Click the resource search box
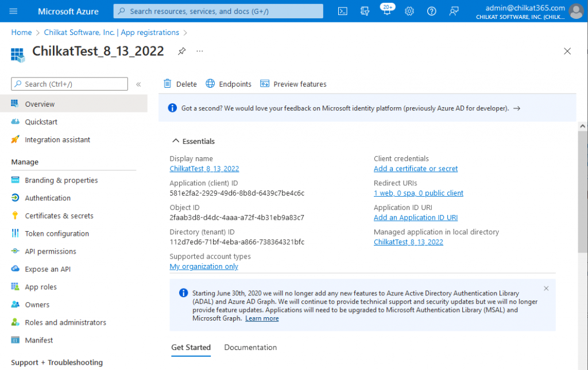 218,11
